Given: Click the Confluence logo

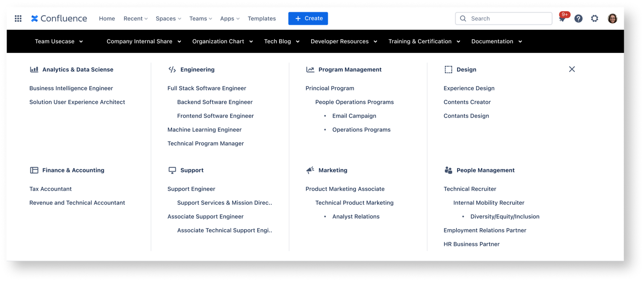Looking at the screenshot, I should pos(59,18).
